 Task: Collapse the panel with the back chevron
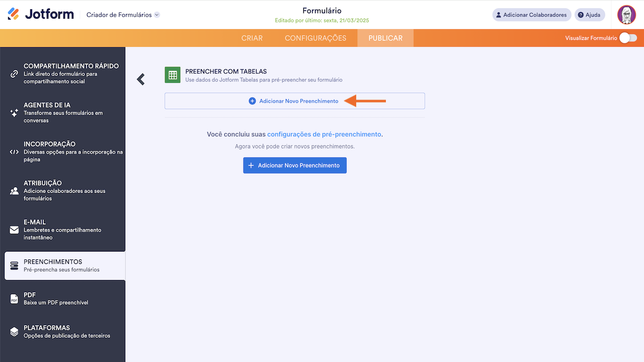tap(141, 78)
